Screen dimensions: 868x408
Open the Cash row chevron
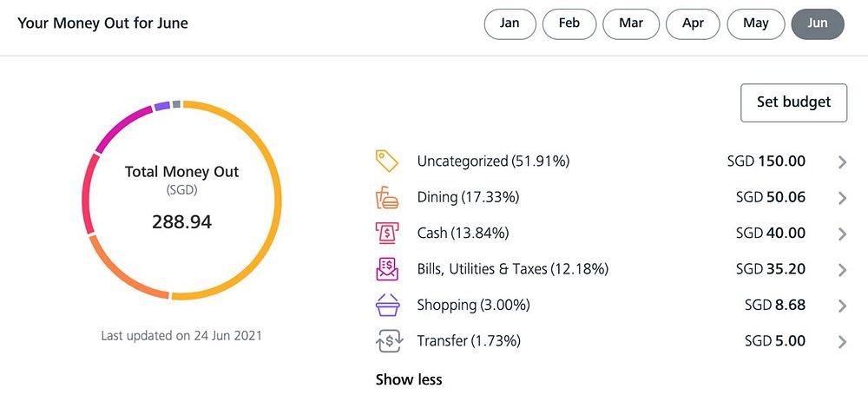(x=842, y=234)
